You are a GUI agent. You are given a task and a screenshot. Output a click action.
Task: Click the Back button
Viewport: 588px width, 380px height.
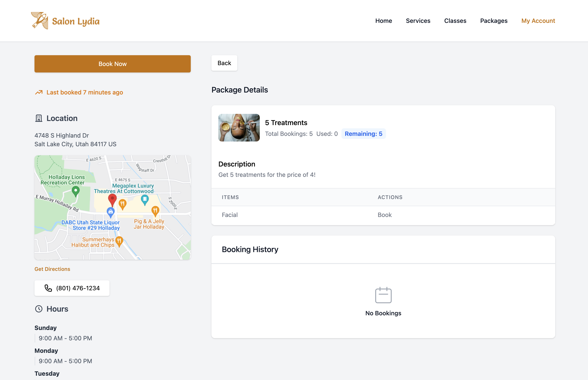(x=224, y=63)
